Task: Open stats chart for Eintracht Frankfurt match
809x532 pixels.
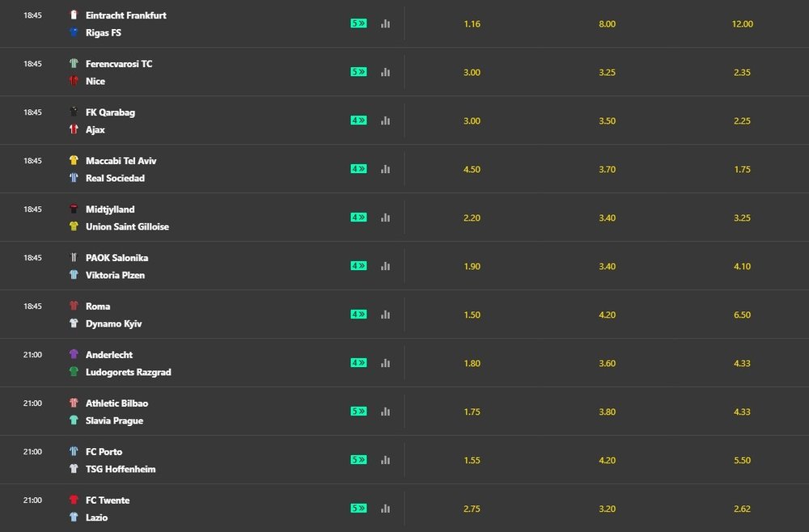Action: [385, 23]
